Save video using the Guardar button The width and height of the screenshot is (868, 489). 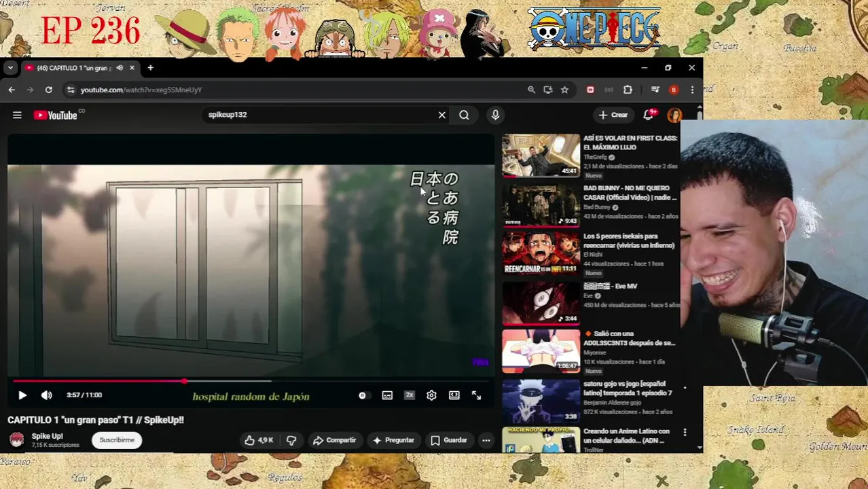pos(449,440)
